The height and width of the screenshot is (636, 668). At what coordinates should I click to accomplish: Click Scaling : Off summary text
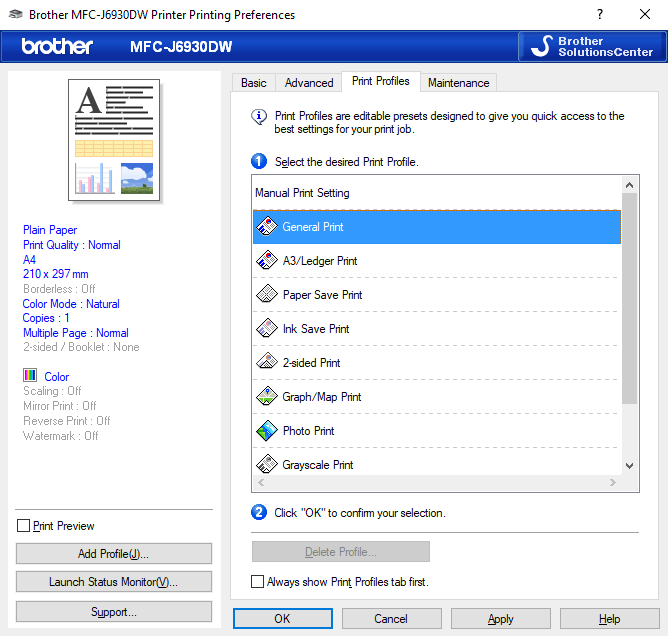(52, 391)
